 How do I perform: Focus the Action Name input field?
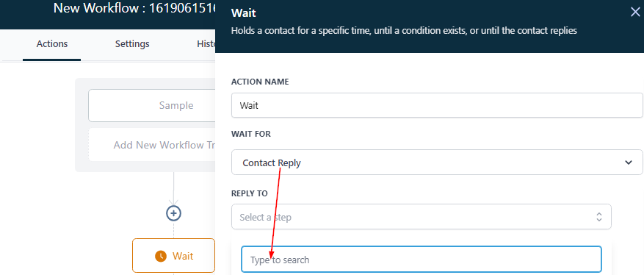[437, 105]
